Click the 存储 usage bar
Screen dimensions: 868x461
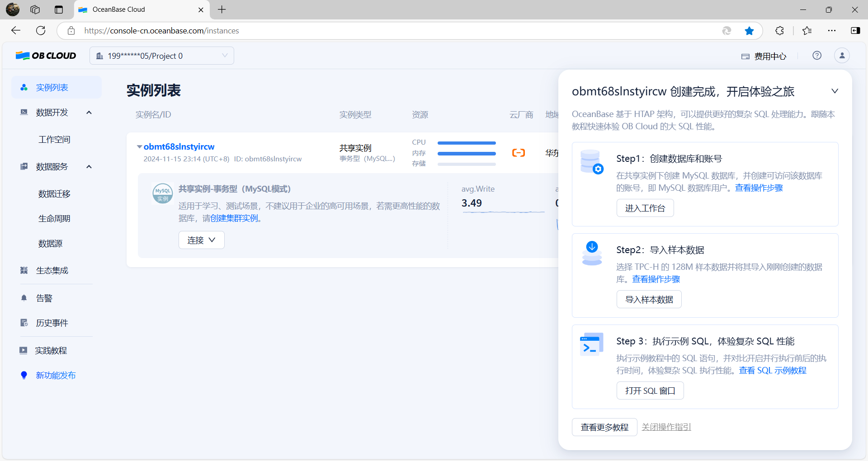coord(467,164)
